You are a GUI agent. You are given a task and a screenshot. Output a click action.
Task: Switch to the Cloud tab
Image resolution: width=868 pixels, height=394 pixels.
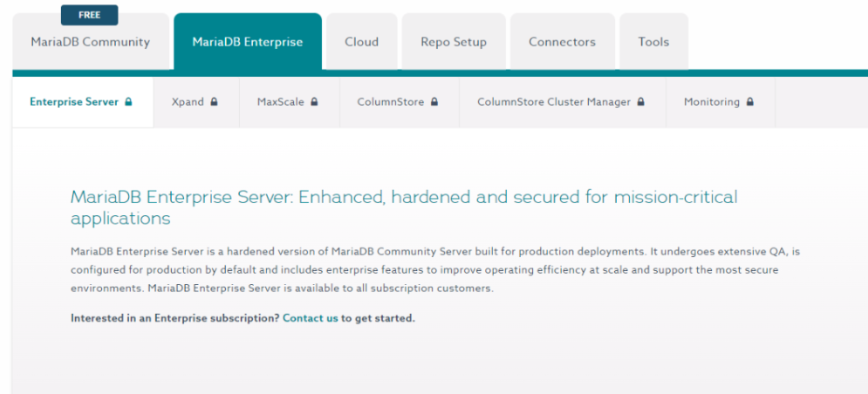coord(361,42)
